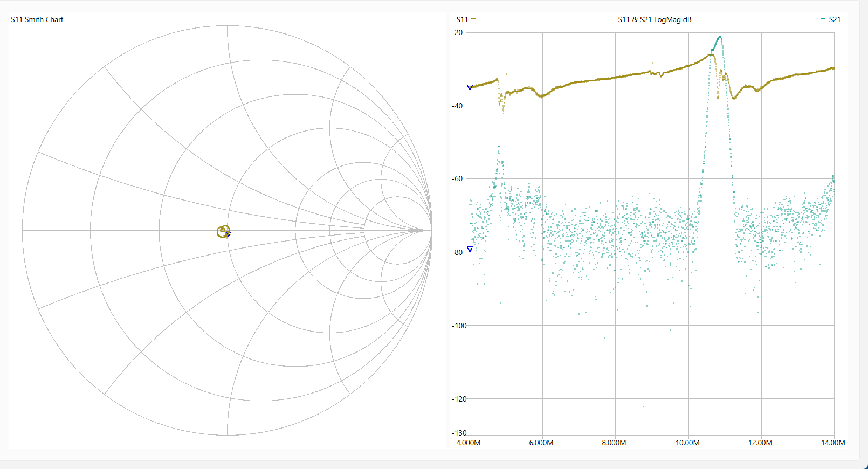Screen dimensions: 868x469
Task: Click the S11 olive legend color dash
Action: 473,19
